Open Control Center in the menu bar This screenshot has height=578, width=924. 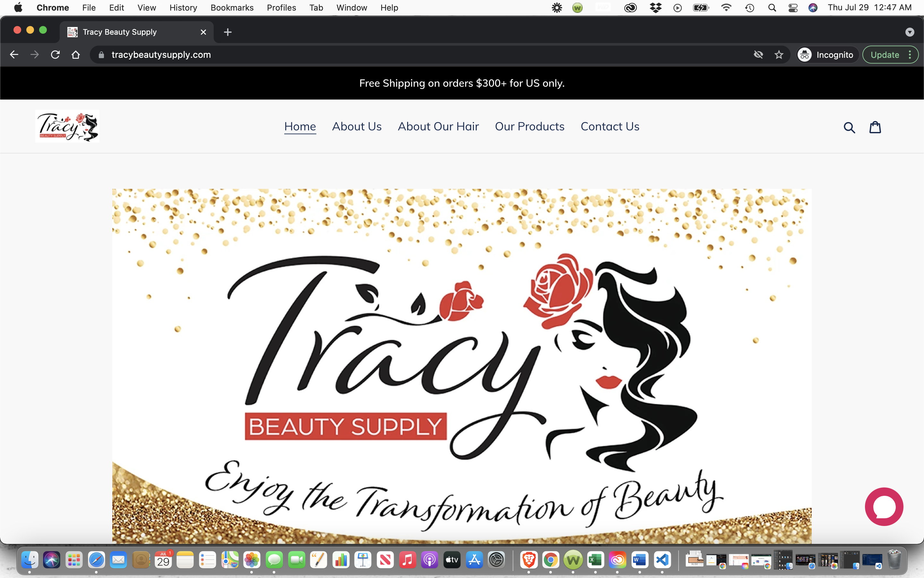tap(793, 8)
